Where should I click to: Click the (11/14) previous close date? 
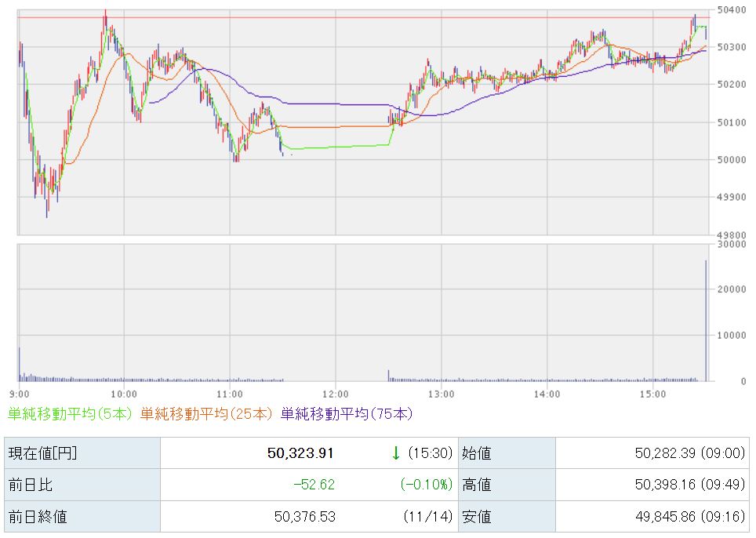coord(430,516)
